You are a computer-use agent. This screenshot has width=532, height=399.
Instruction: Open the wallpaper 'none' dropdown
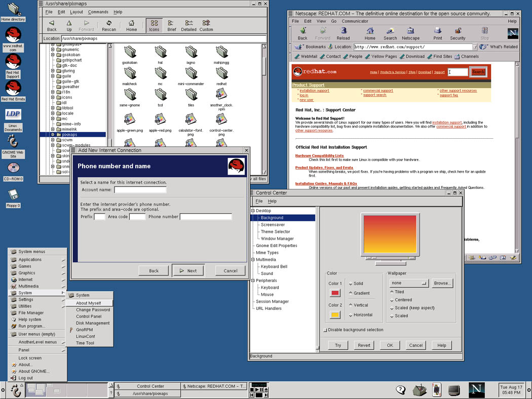pos(409,283)
